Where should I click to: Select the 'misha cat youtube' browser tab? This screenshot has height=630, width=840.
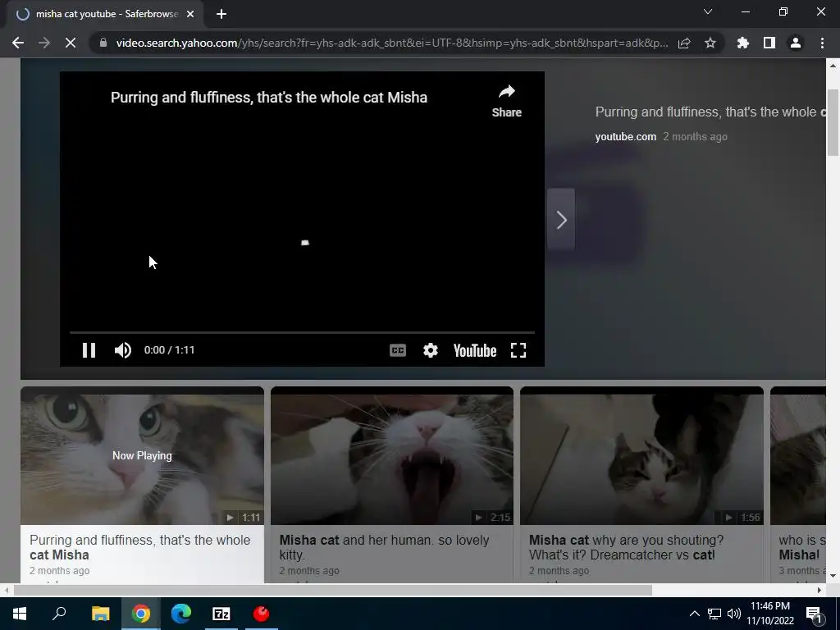106,14
